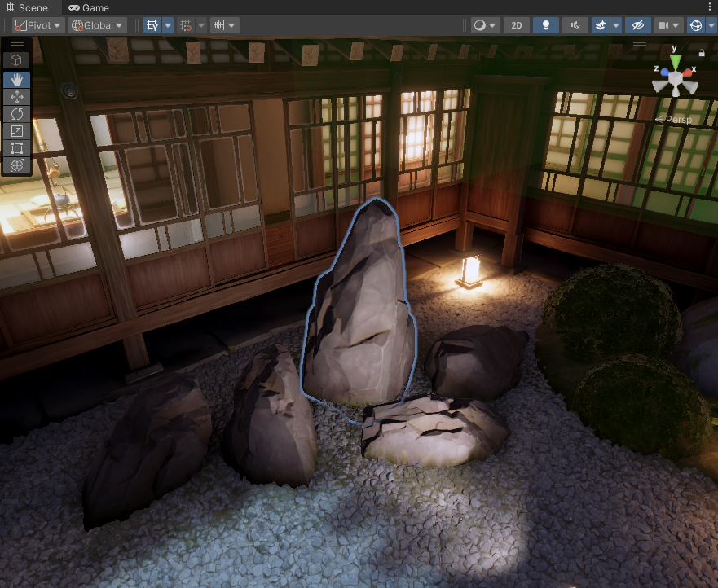
Task: Toggle scene lighting with lightbulb button
Action: pos(546,25)
